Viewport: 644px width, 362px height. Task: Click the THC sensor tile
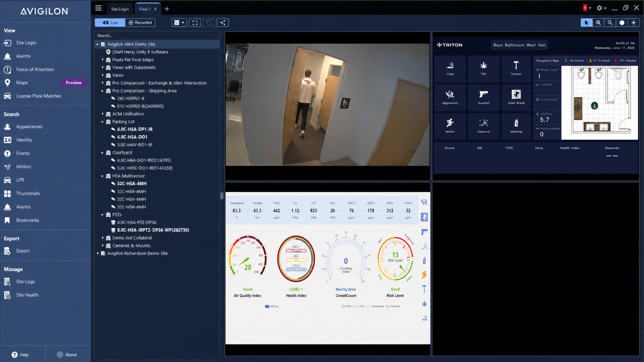483,69
